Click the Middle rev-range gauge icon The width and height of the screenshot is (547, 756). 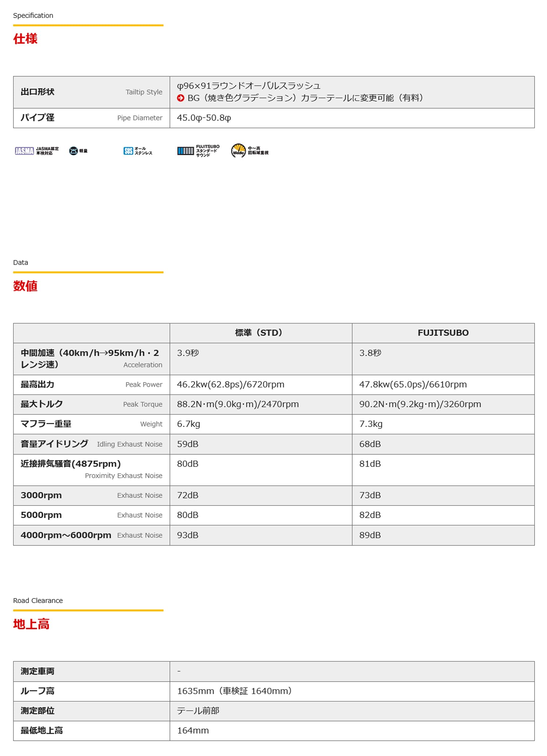point(238,150)
